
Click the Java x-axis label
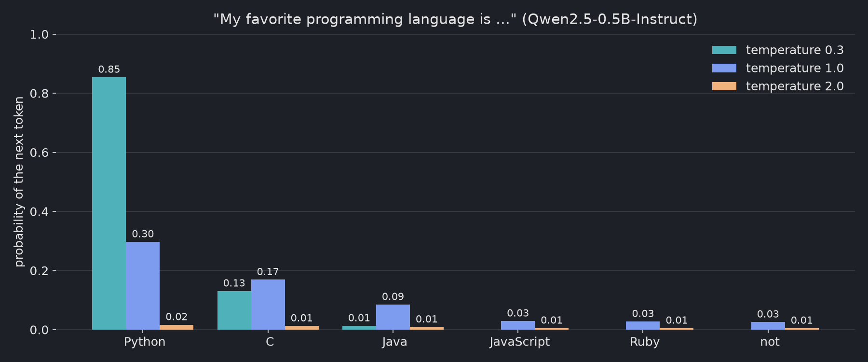click(394, 342)
